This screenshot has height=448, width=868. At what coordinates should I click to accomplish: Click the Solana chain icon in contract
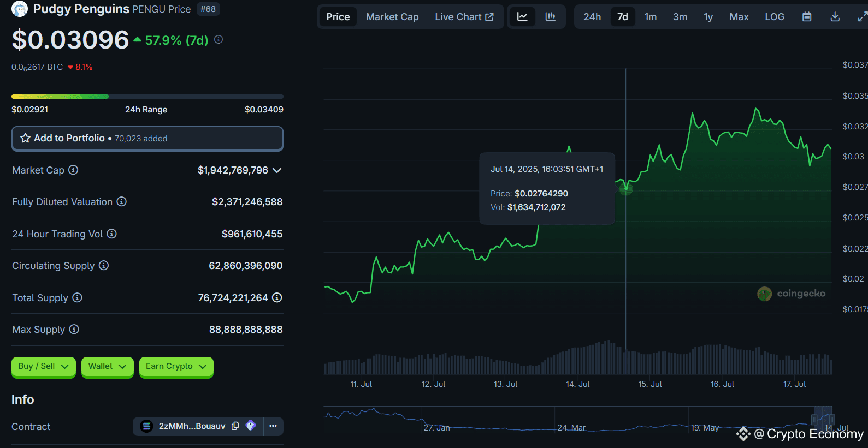coord(146,426)
